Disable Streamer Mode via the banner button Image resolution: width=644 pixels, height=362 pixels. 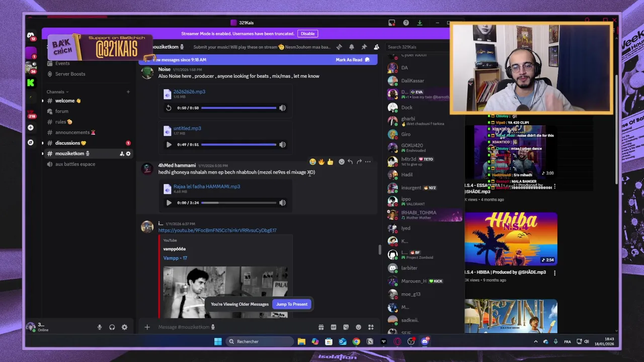pos(307,34)
